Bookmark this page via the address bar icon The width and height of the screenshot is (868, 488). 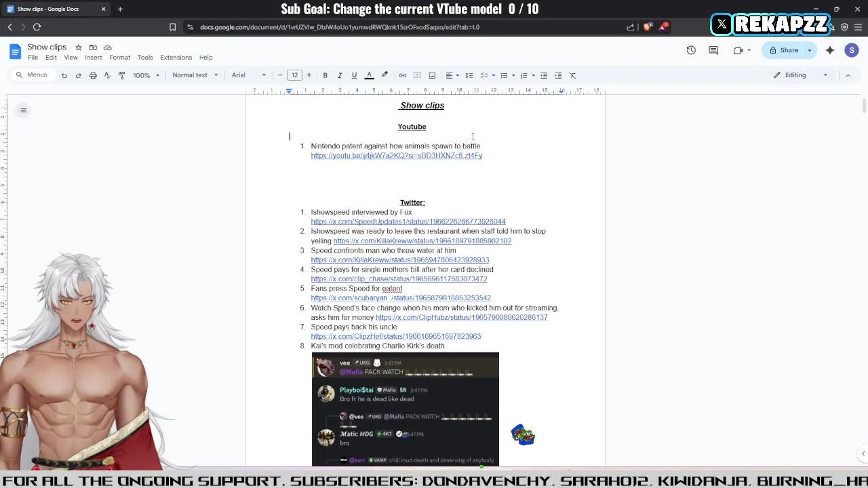click(x=172, y=27)
